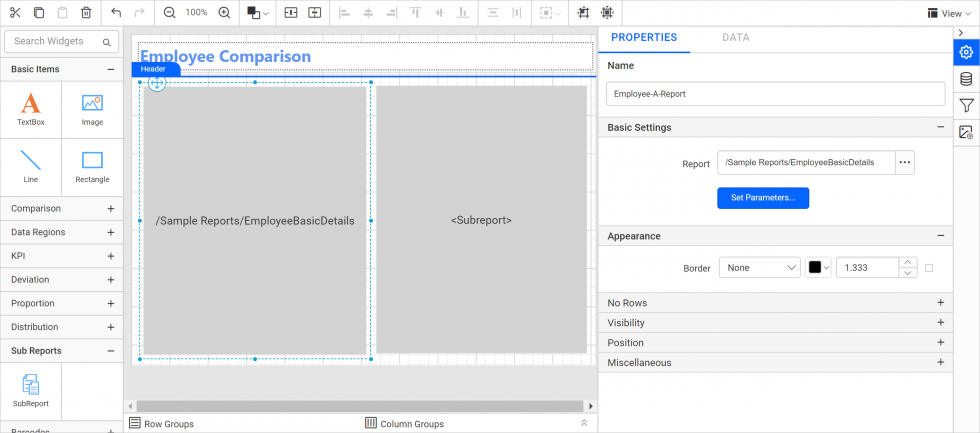This screenshot has width=980, height=433.
Task: Click the Paste clipboard icon
Action: 62,12
